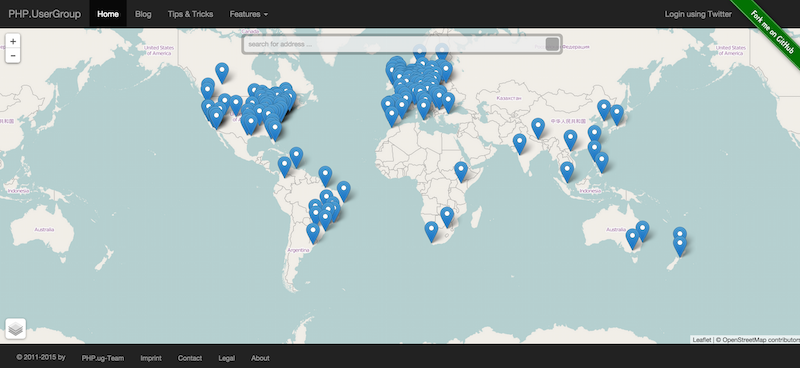Select the marker at Brazil's northeastern tip
The height and width of the screenshot is (368, 800).
pyautogui.click(x=343, y=191)
